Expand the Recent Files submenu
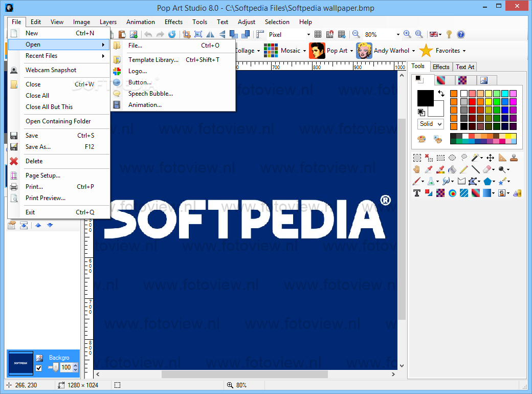This screenshot has width=532, height=394. [x=59, y=56]
